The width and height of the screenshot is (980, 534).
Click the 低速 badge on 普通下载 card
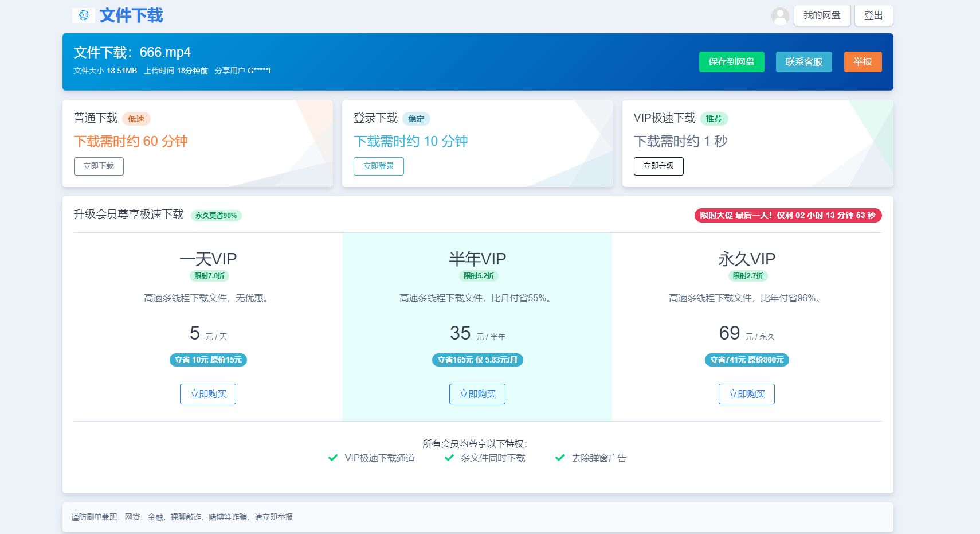(137, 119)
